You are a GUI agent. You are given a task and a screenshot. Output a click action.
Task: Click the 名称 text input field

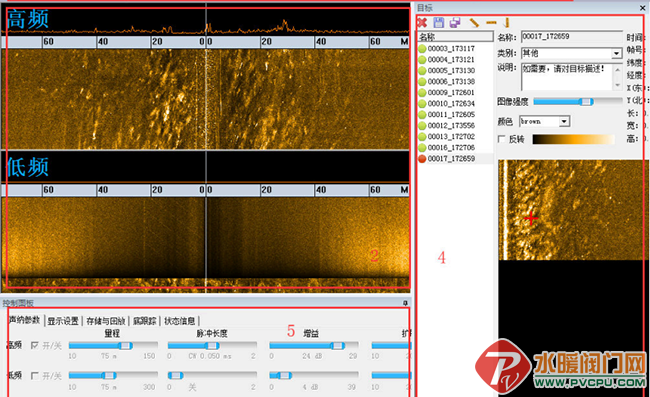(572, 37)
